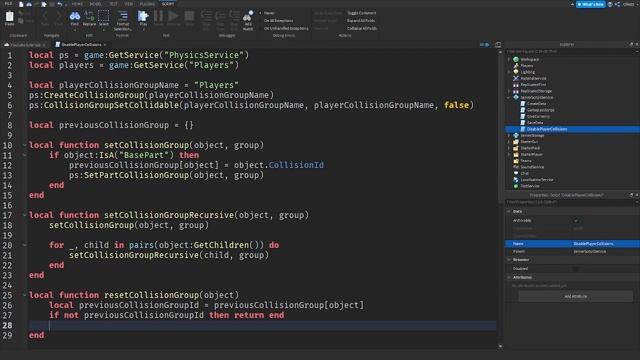The image size is (640, 360).
Task: Select TestService in Explorer tree
Action: (x=529, y=186)
